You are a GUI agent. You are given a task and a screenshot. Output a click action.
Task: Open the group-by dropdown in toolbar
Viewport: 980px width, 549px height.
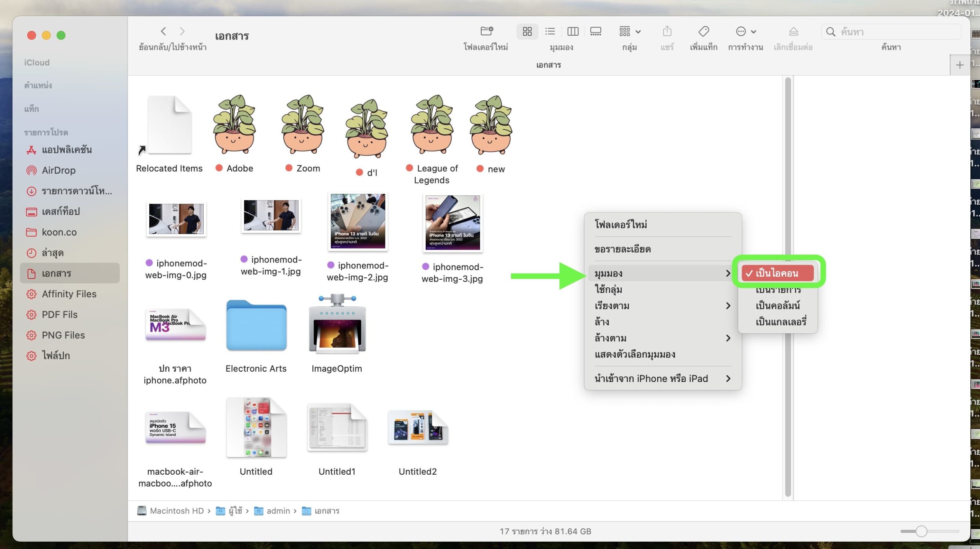pyautogui.click(x=630, y=31)
